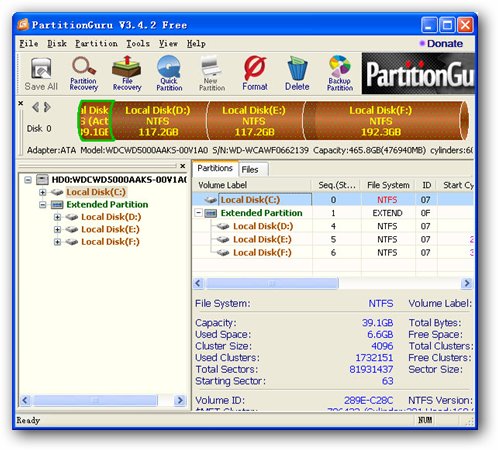Click partitions table scrollbar right arrow

(467, 283)
